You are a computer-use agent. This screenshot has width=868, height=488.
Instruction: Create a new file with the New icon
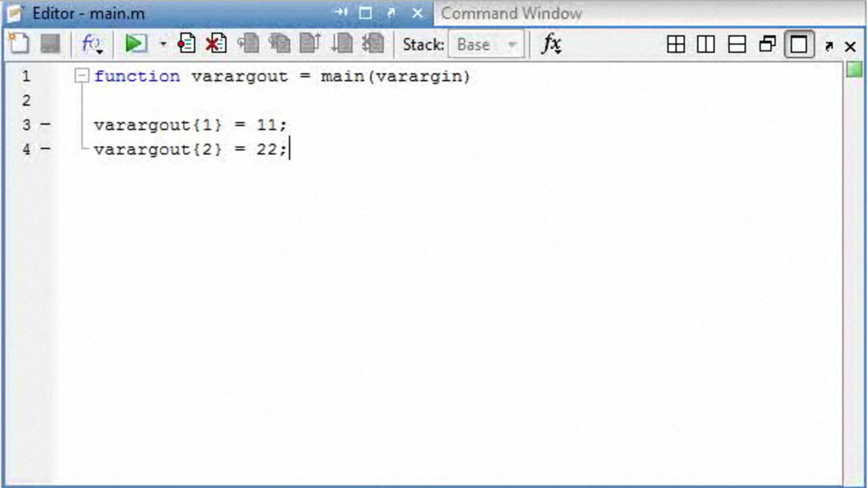[18, 45]
